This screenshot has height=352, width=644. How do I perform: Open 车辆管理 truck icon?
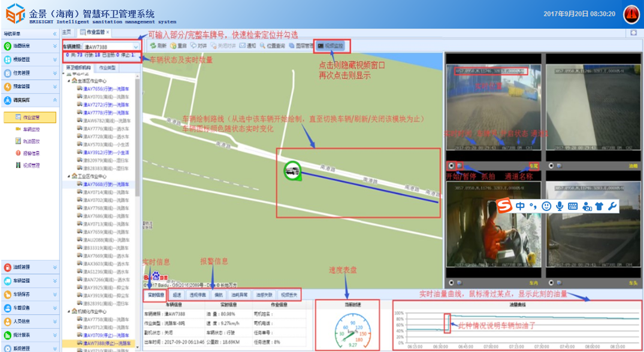pos(7,281)
